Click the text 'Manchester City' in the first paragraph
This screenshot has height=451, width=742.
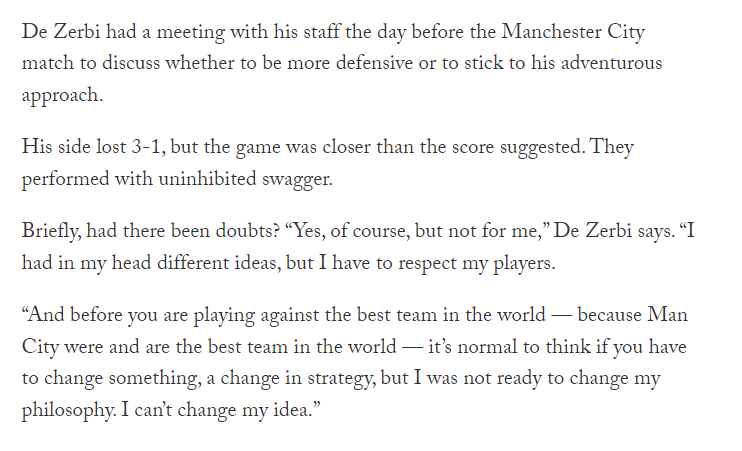coord(573,32)
